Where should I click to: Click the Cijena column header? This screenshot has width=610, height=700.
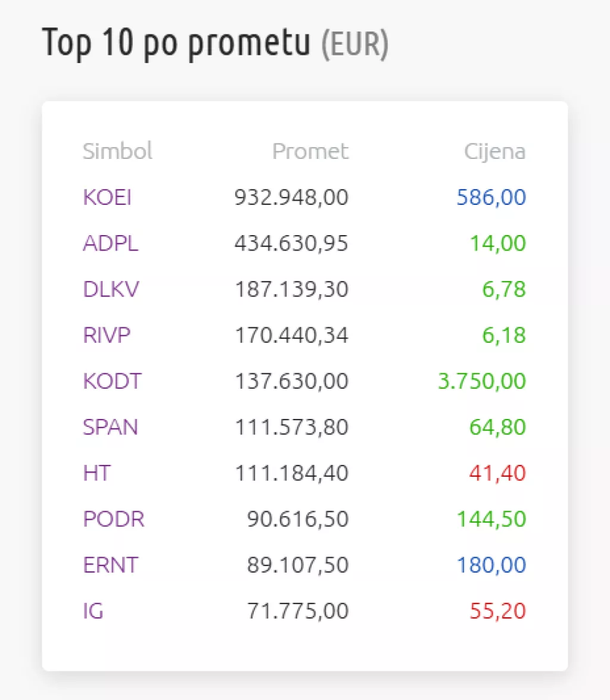(494, 151)
